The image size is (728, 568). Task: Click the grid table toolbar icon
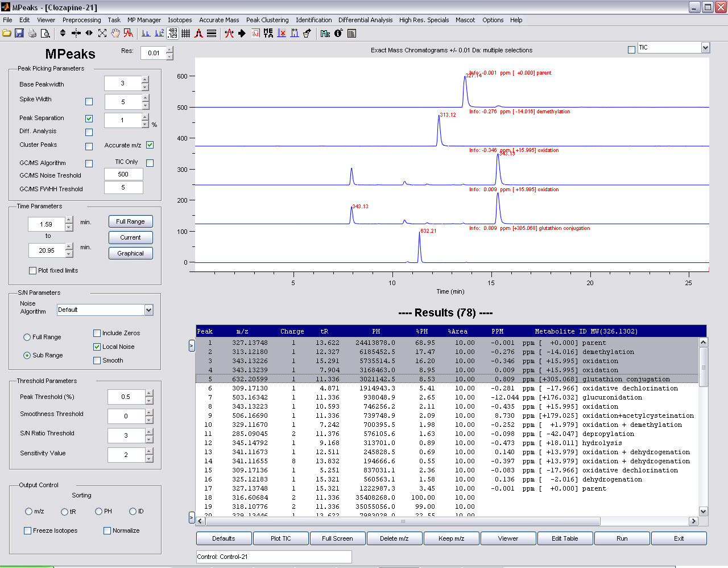pos(185,33)
